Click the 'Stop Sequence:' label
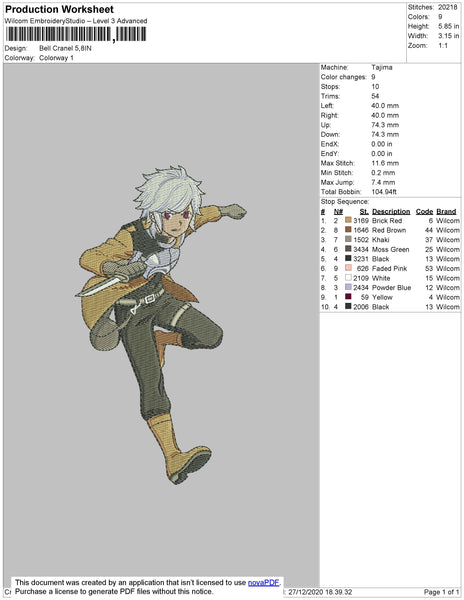Viewport: 464px width, 600px height. tap(345, 202)
